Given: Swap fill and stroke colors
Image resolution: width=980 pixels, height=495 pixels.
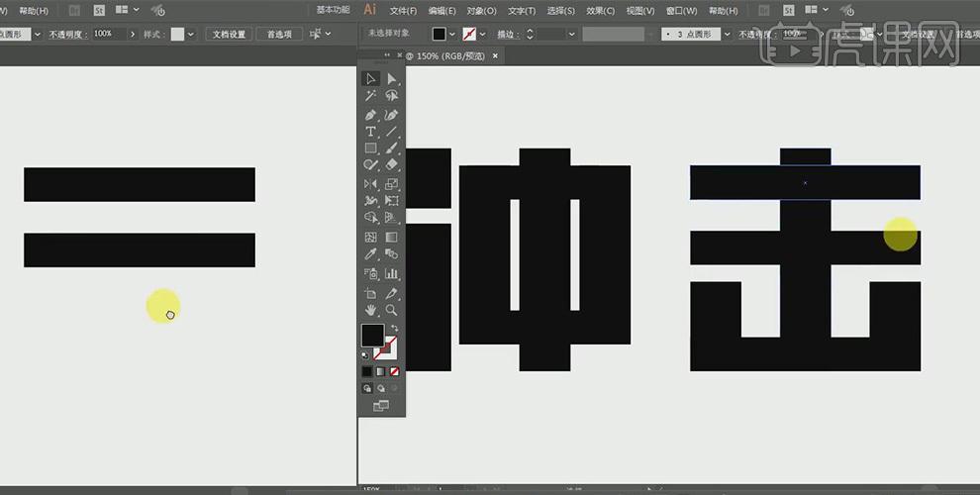Looking at the screenshot, I should click(x=394, y=329).
